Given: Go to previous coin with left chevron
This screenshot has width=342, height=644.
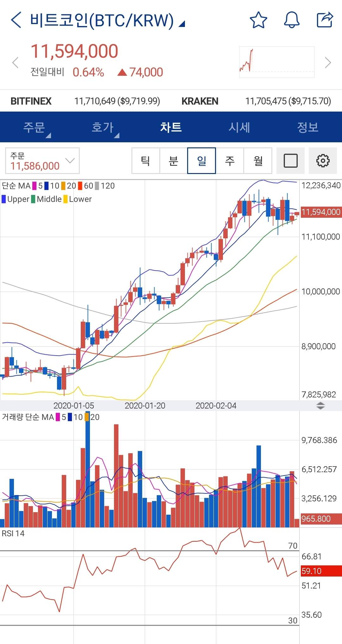Looking at the screenshot, I should click(x=15, y=62).
